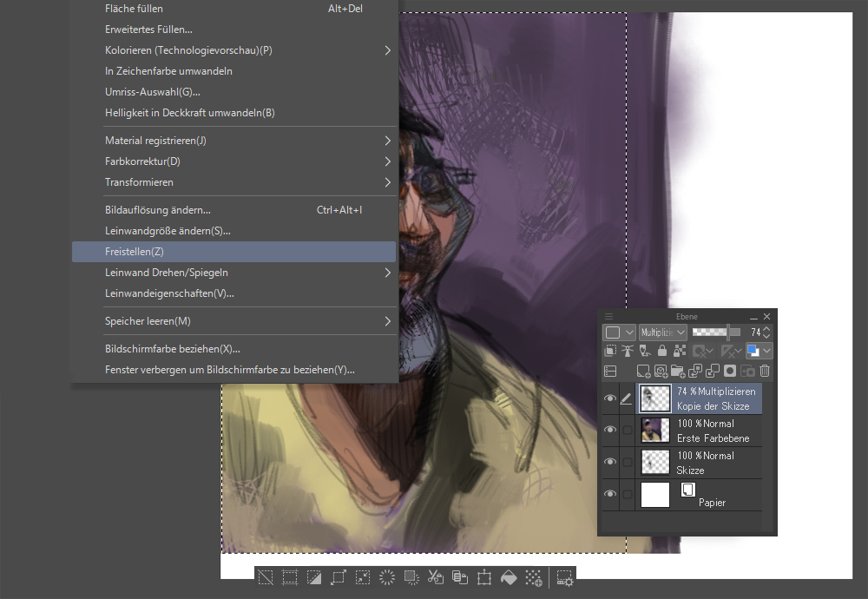
Task: Hide the Kopie der Skizze layer
Action: [x=610, y=398]
